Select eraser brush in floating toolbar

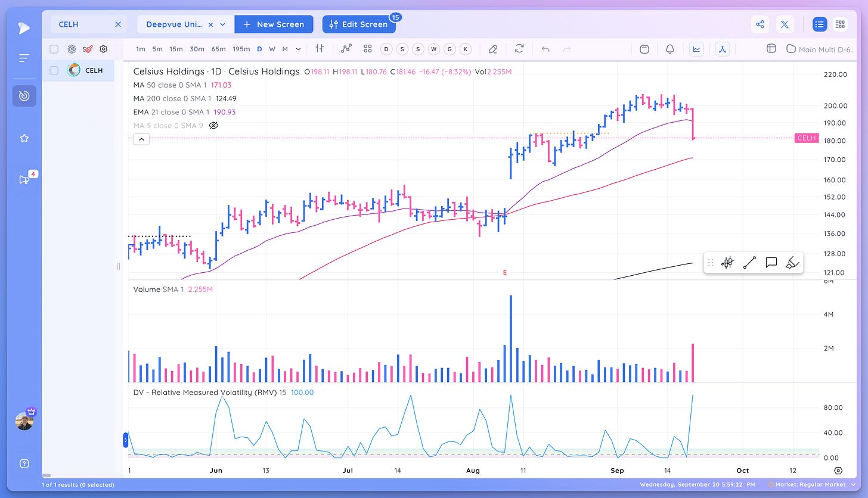(792, 263)
